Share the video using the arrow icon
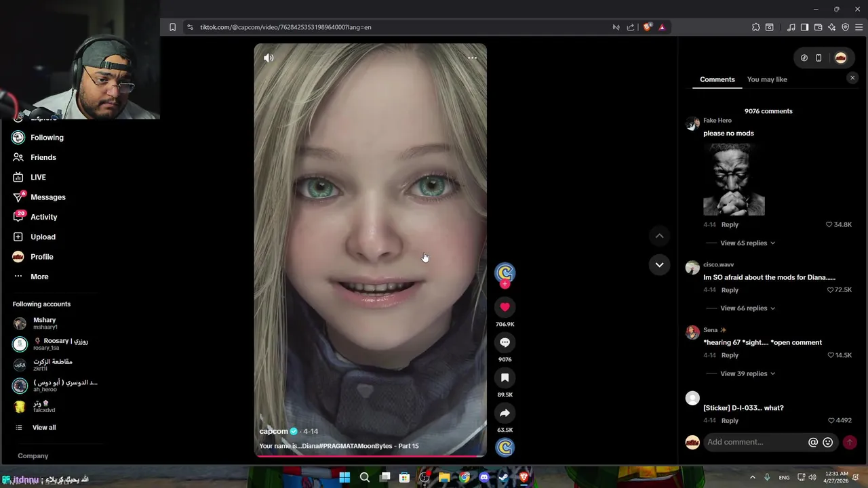868x488 pixels. pos(505,413)
